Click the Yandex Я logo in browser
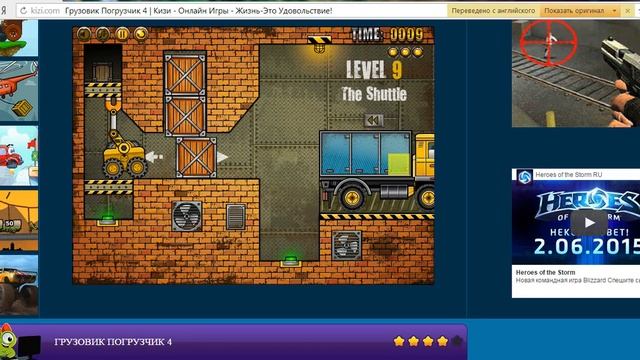Viewport: 640px width, 360px height. [3, 11]
